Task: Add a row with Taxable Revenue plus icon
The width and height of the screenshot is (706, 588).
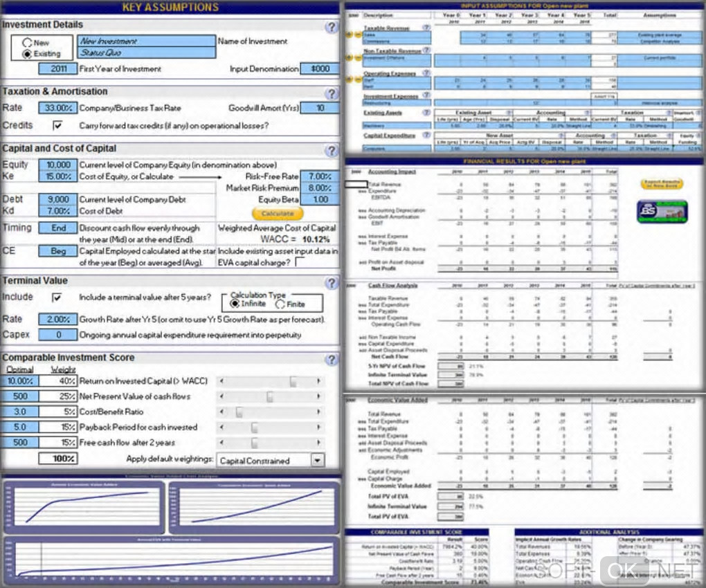Action: click(349, 35)
